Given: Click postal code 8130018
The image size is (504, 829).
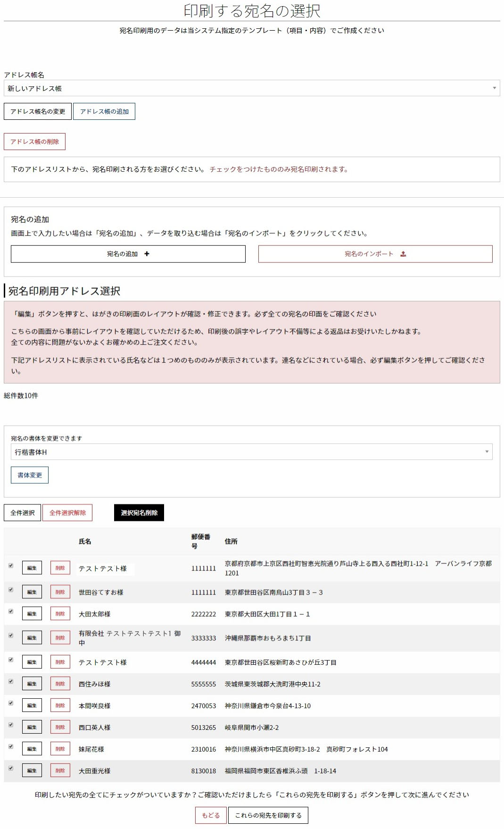Looking at the screenshot, I should coord(204,771).
